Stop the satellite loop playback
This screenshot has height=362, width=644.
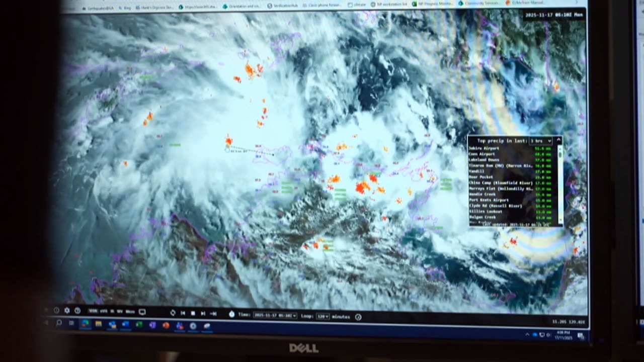[193, 313]
